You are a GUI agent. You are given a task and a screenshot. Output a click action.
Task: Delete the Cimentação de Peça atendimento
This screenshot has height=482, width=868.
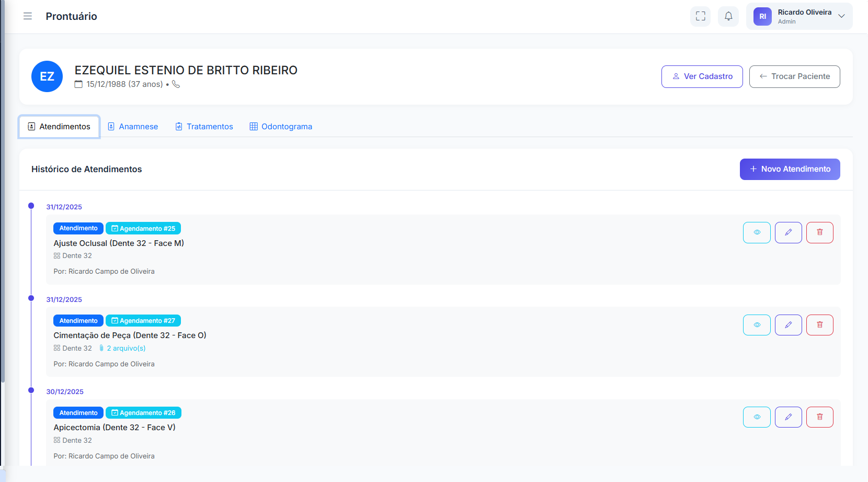819,325
